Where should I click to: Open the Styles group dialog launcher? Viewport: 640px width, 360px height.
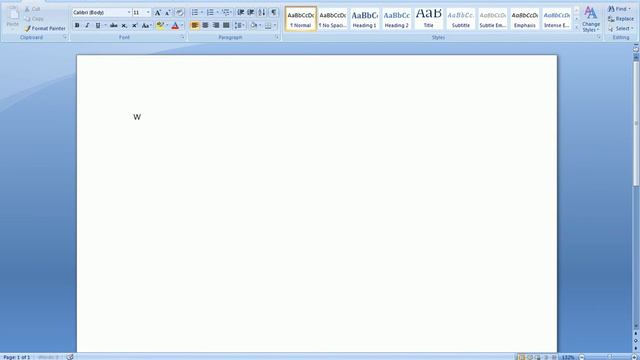599,37
